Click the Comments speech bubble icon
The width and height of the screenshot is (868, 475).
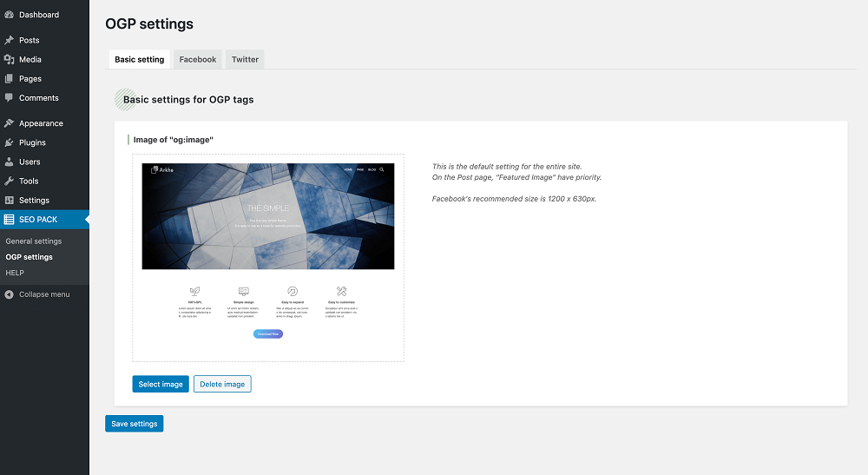point(9,98)
